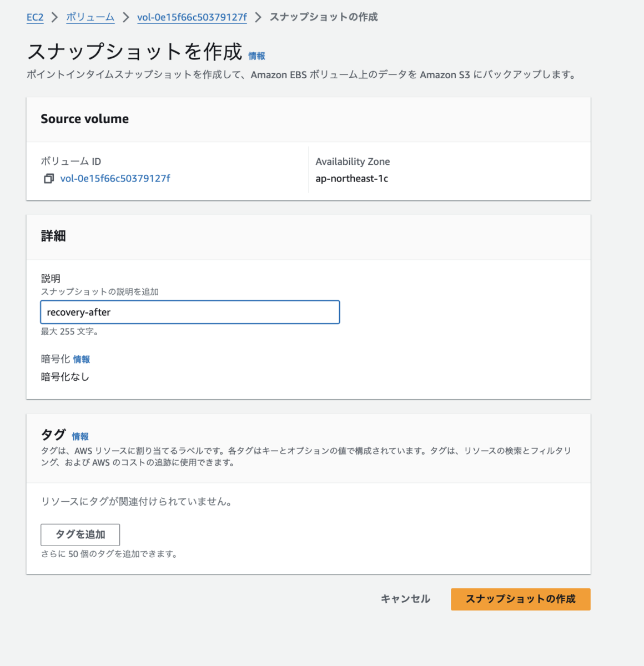Click the スナップショットを作成 page title
This screenshot has width=644, height=666.
[x=135, y=52]
